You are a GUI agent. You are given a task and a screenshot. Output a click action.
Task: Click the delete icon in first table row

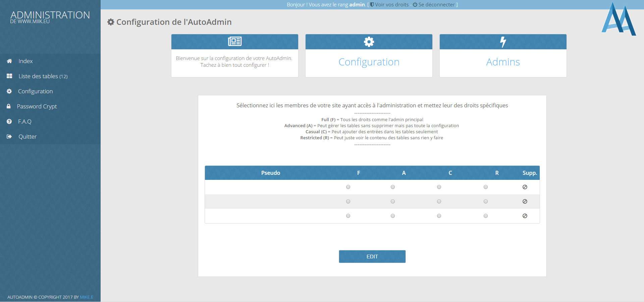click(x=525, y=187)
